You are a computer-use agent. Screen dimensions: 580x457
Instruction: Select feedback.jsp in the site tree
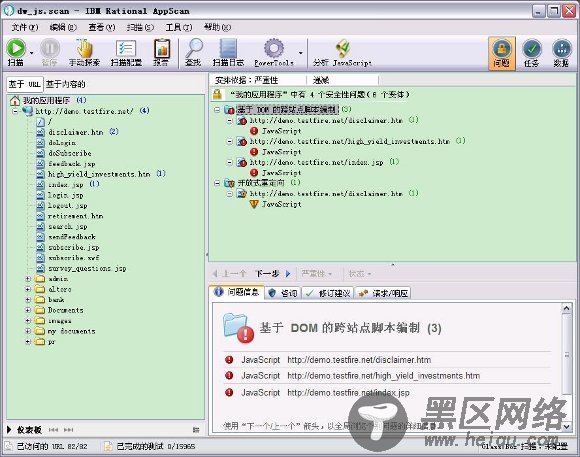(71, 164)
